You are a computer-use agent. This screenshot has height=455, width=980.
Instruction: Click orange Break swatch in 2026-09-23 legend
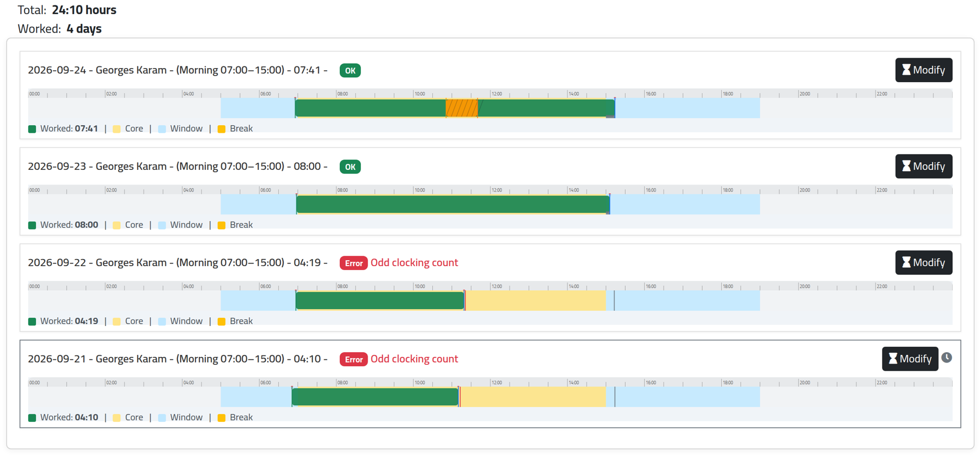[222, 225]
